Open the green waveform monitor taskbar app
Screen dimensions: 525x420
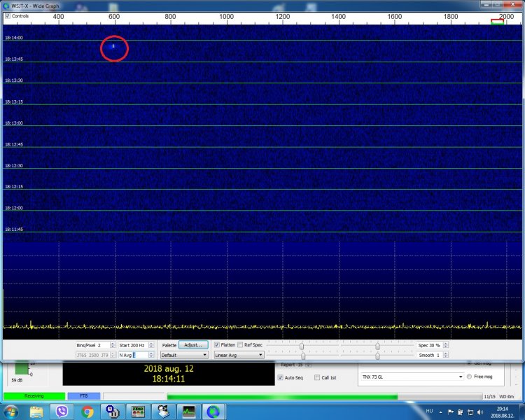click(x=189, y=412)
